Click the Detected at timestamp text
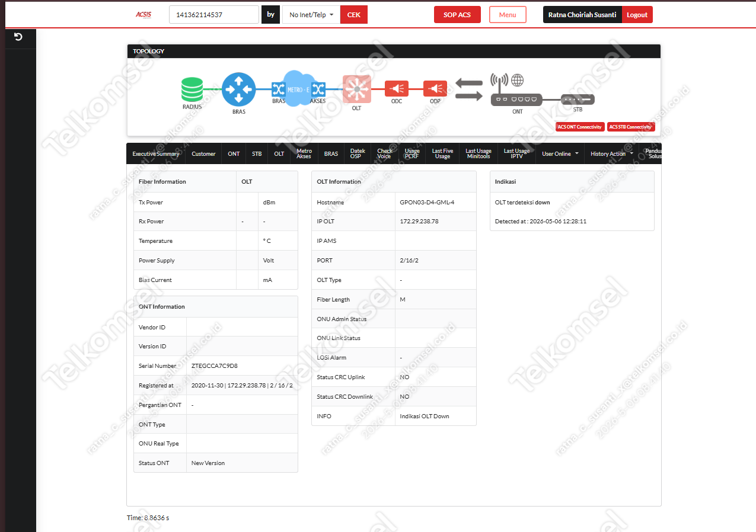756x532 pixels. tap(541, 222)
